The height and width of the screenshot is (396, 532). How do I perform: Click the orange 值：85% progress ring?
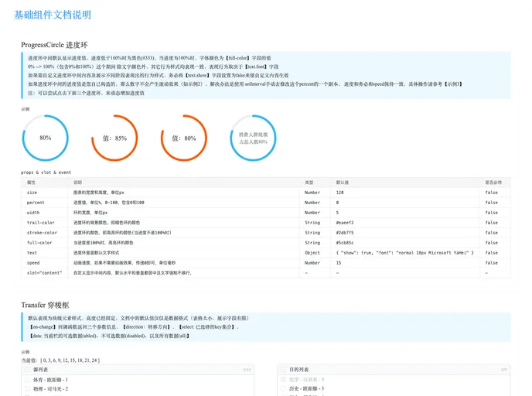[114, 138]
